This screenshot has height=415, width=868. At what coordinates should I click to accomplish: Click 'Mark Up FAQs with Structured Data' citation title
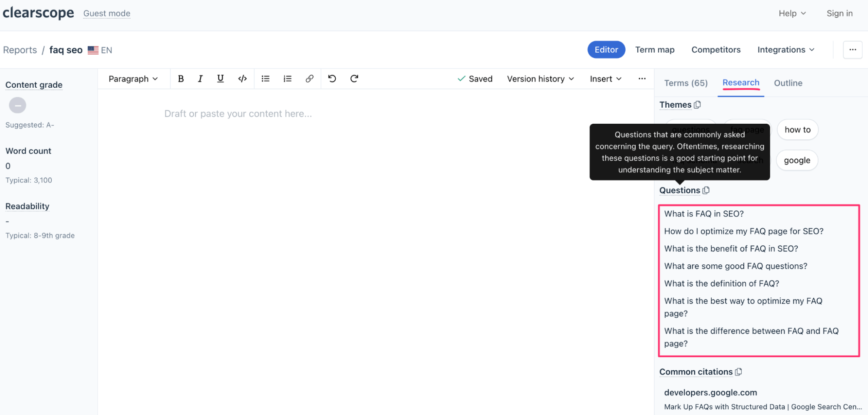(762, 407)
